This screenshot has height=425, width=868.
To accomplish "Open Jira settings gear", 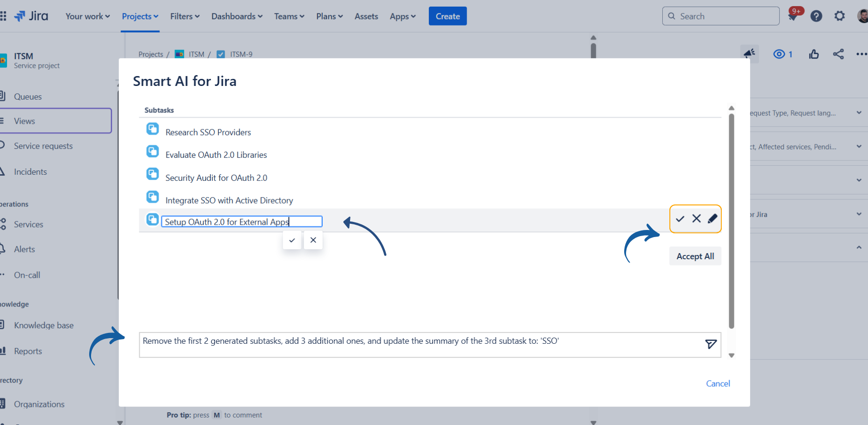I will 840,16.
